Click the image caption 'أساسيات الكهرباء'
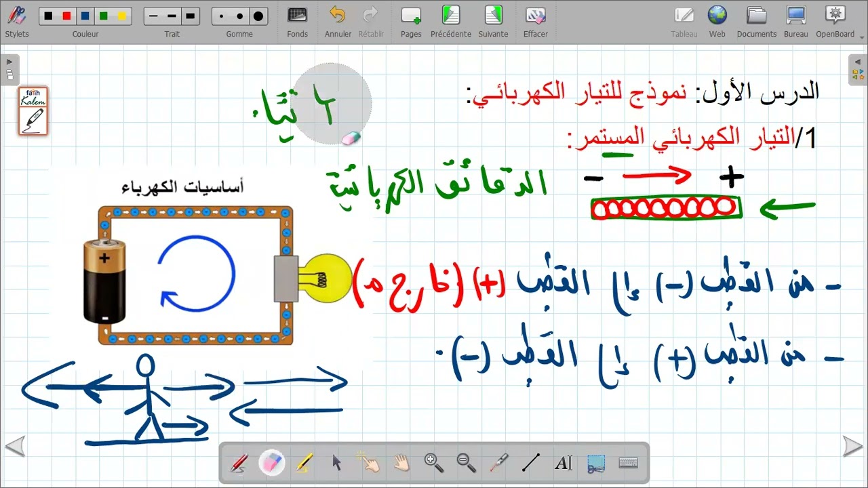The image size is (868, 488). point(183,186)
